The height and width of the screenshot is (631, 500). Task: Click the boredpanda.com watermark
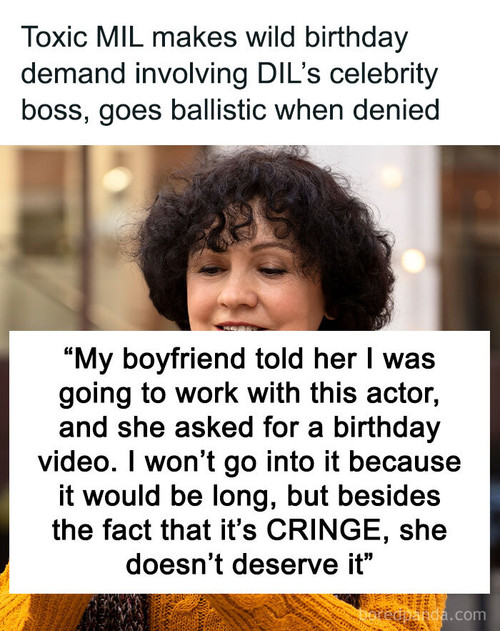coord(422,615)
